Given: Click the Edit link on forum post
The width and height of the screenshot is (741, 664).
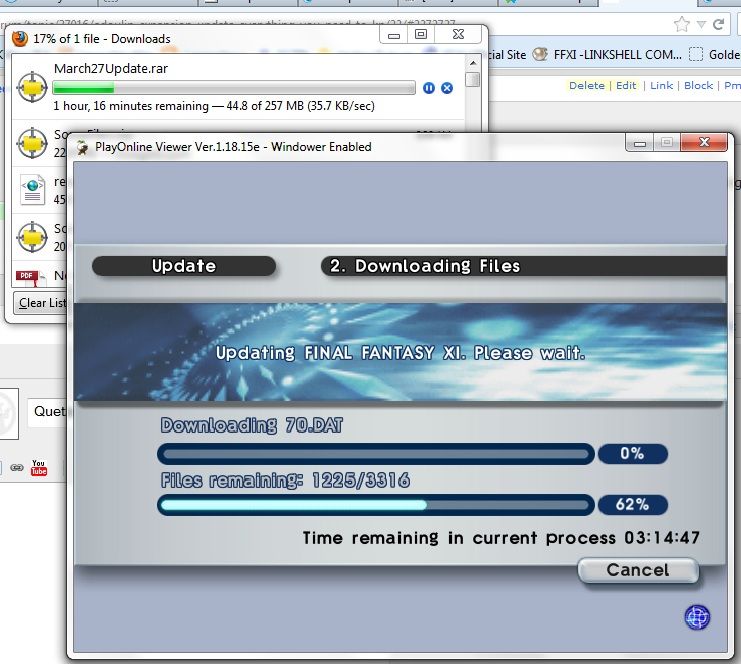Looking at the screenshot, I should coord(626,86).
